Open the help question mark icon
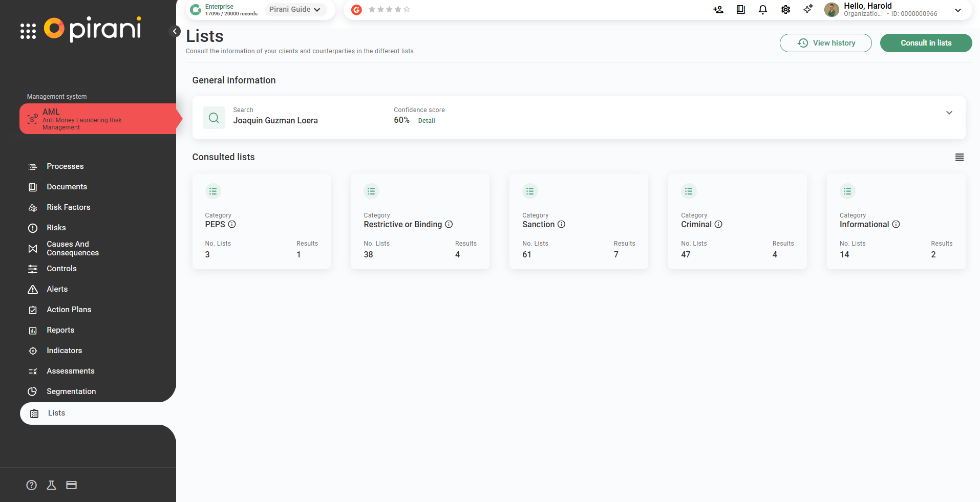Image resolution: width=980 pixels, height=502 pixels. point(32,485)
